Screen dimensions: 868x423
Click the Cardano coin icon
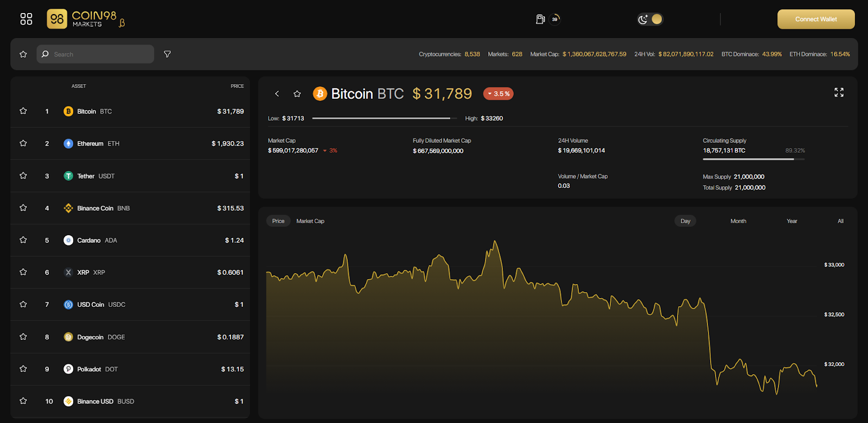(68, 240)
